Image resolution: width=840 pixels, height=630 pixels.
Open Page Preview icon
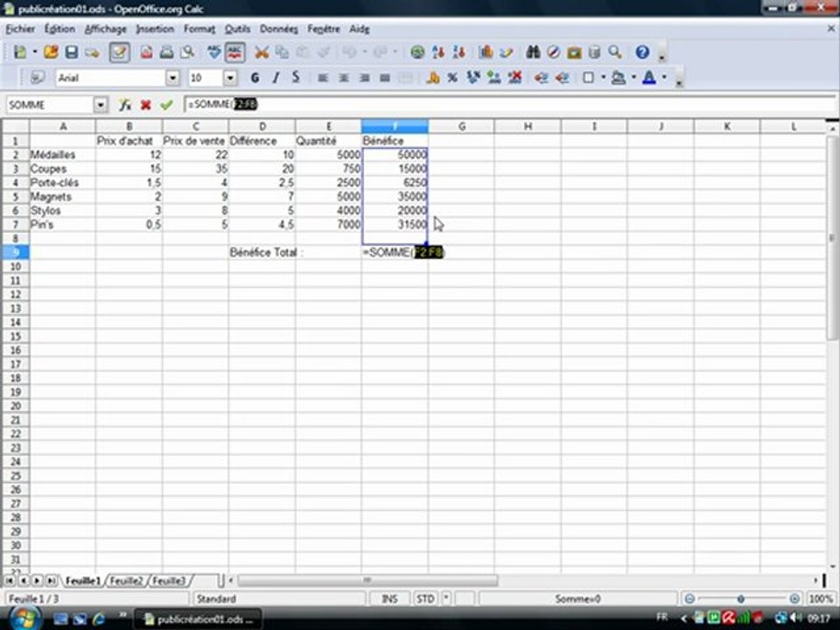[187, 52]
